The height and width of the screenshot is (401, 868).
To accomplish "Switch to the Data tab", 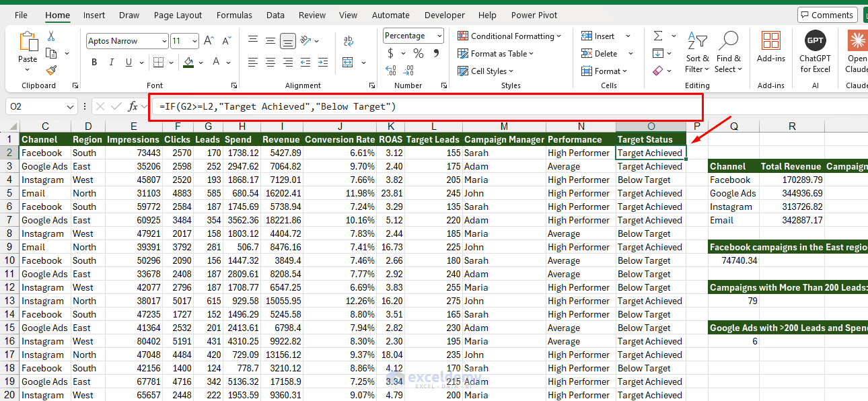I will pos(275,15).
